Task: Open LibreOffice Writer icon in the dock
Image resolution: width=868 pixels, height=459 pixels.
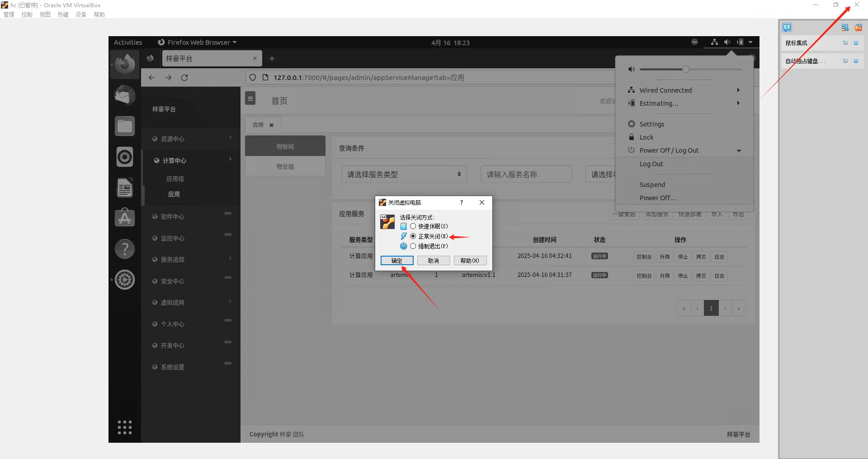Action: (x=125, y=187)
